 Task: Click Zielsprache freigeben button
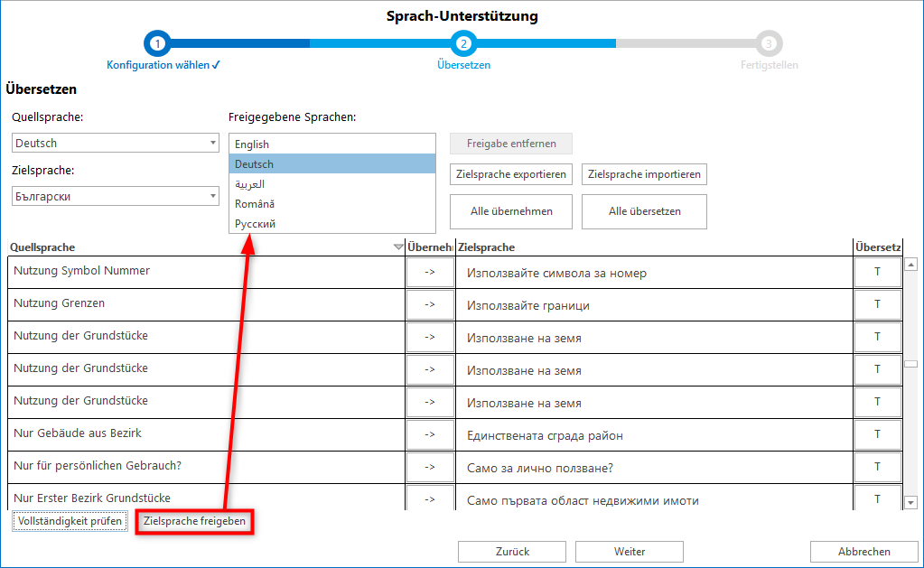click(x=194, y=522)
